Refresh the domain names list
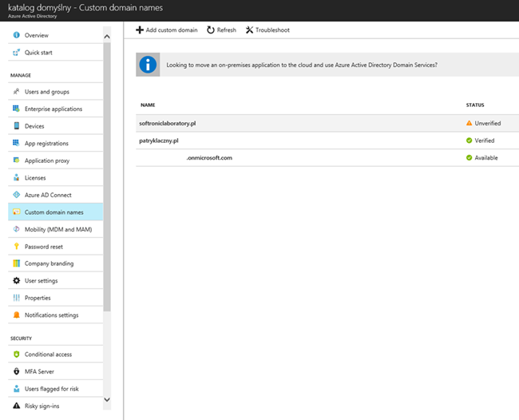The image size is (519, 420). (221, 30)
